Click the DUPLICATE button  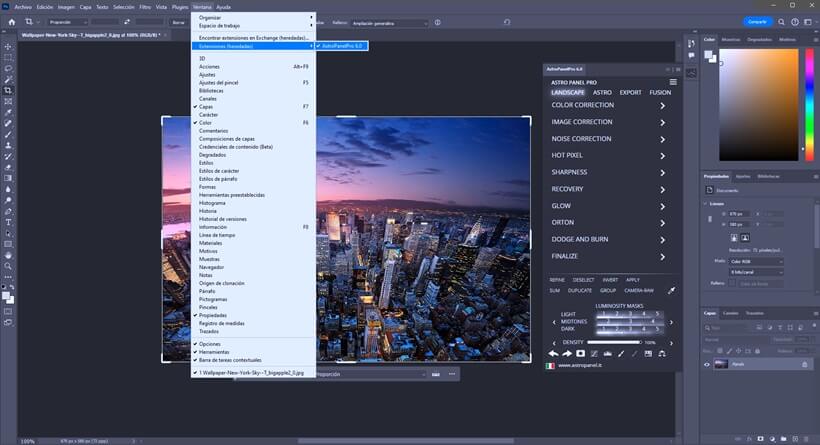click(579, 290)
